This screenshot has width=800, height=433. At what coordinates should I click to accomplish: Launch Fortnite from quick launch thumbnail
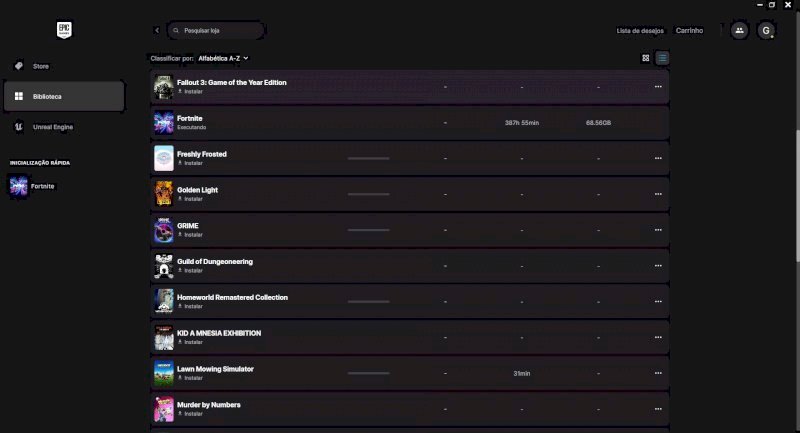coord(18,186)
